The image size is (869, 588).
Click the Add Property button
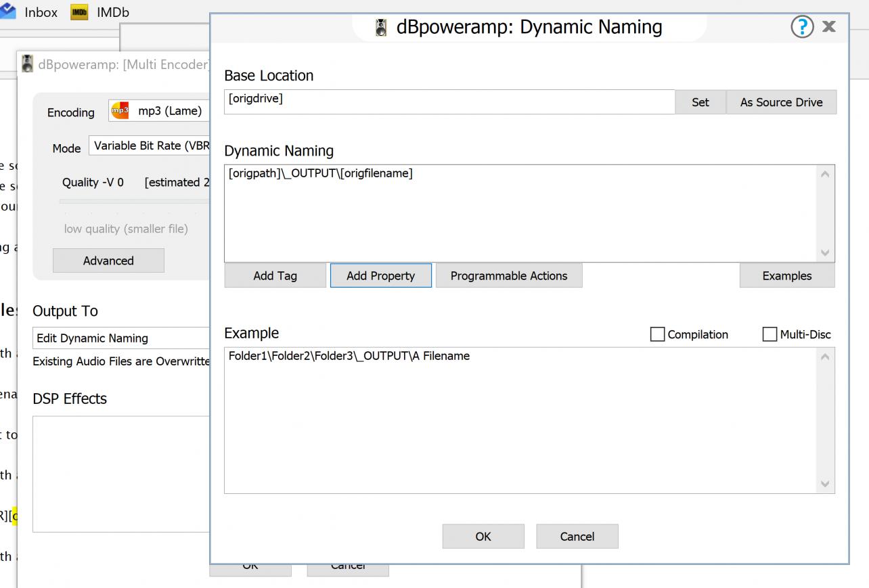click(x=380, y=275)
